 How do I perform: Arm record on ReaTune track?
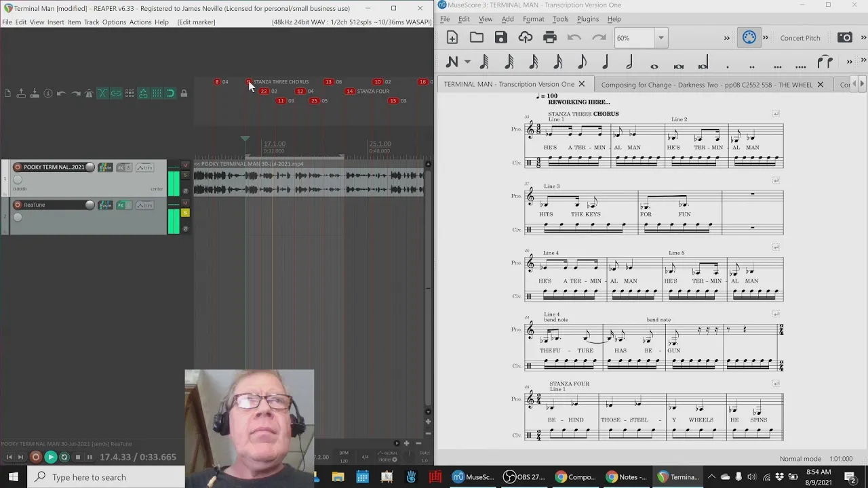tap(18, 205)
